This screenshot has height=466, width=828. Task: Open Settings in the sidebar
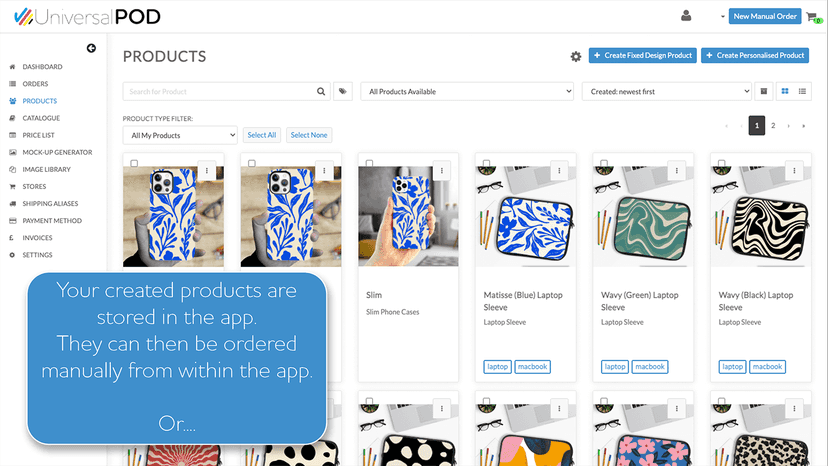click(37, 255)
